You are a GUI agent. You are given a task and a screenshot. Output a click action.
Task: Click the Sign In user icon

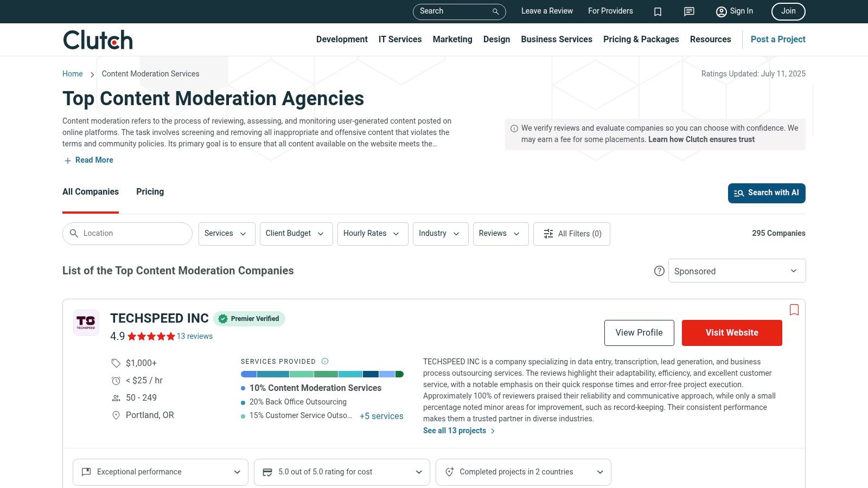coord(721,11)
